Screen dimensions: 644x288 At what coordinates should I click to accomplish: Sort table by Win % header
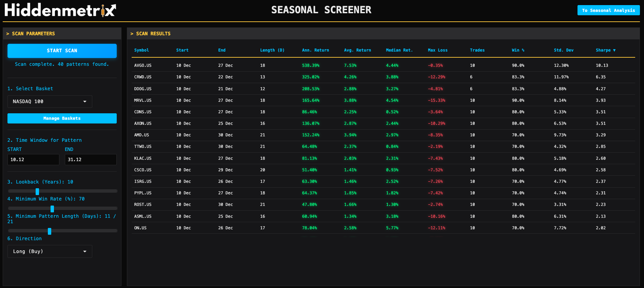point(518,50)
